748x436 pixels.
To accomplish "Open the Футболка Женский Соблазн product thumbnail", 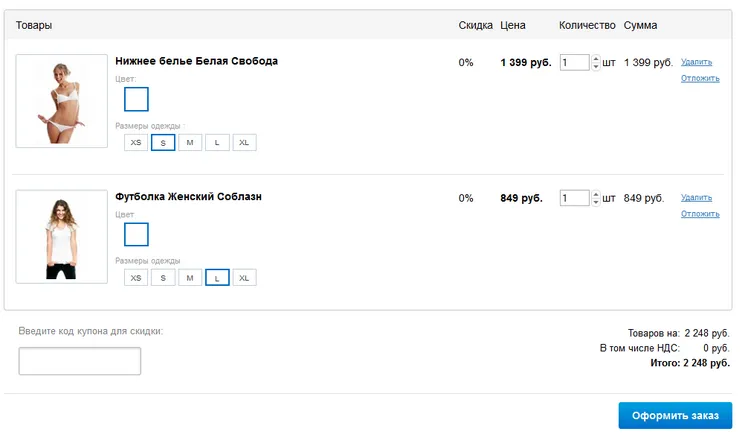I will (62, 237).
